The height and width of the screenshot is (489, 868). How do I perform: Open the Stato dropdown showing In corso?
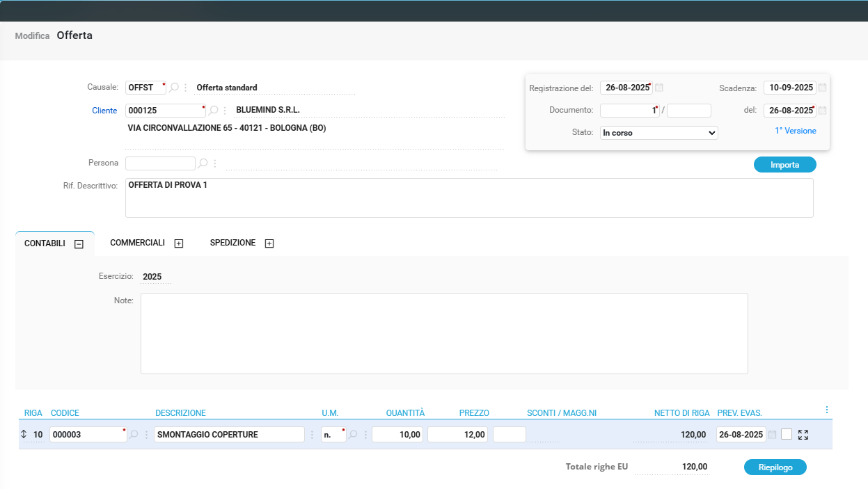[x=658, y=132]
